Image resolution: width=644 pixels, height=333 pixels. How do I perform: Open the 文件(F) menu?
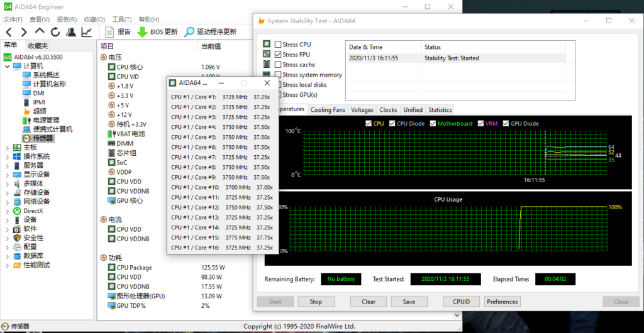13,19
